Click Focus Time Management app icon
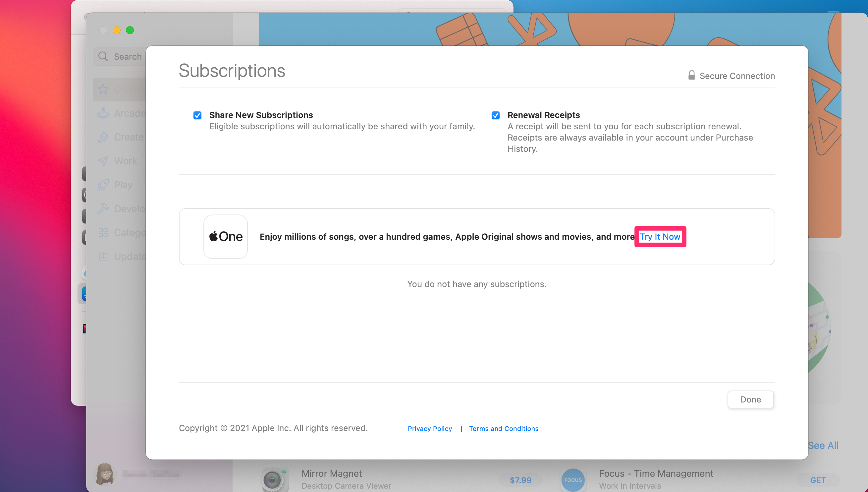868x492 pixels. point(573,480)
